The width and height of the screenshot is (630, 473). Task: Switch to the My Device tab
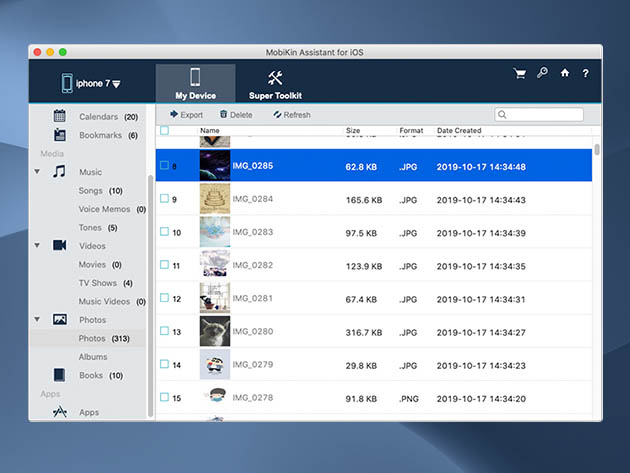pos(195,83)
